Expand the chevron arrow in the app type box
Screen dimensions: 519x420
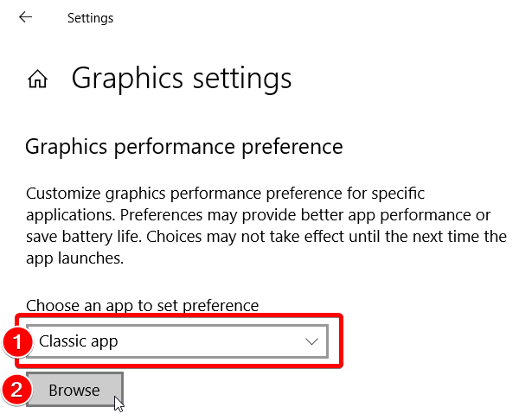click(311, 341)
